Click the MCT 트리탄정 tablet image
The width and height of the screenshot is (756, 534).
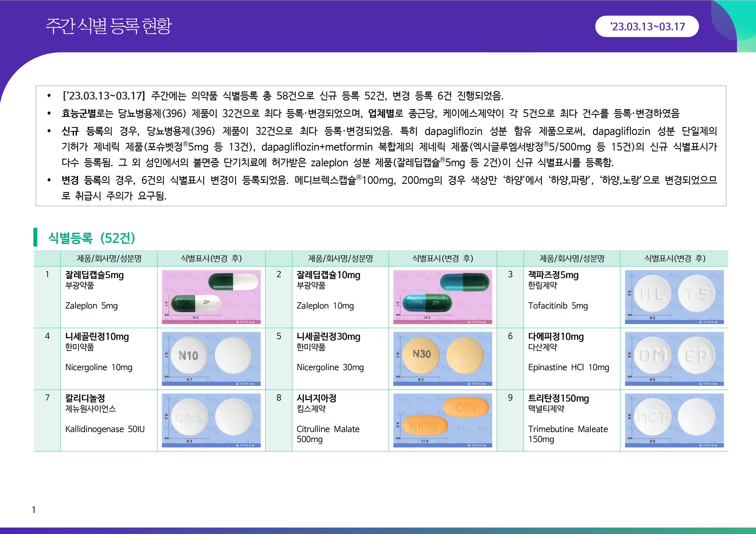point(674,420)
